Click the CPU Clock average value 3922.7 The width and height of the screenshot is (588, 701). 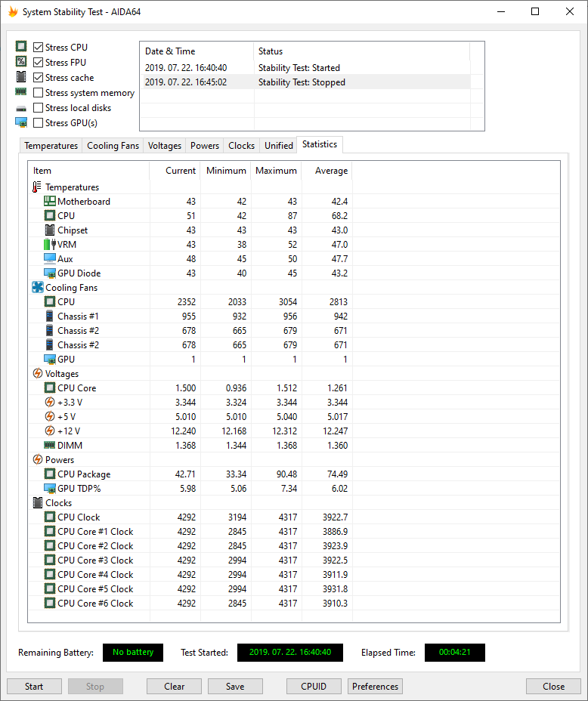(x=335, y=517)
